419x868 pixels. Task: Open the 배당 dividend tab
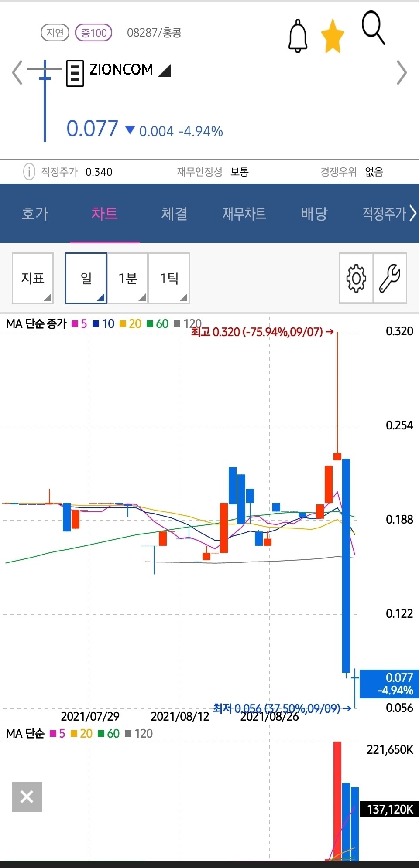[314, 214]
